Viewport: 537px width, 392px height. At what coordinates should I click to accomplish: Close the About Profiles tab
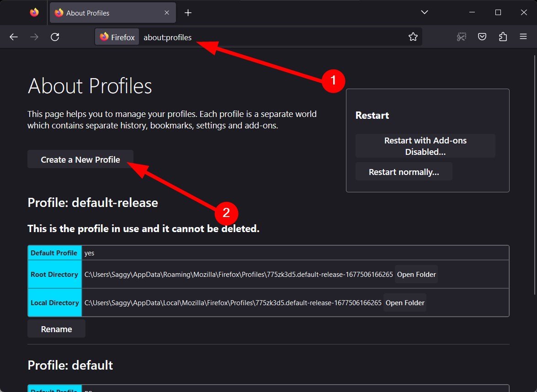(x=167, y=13)
